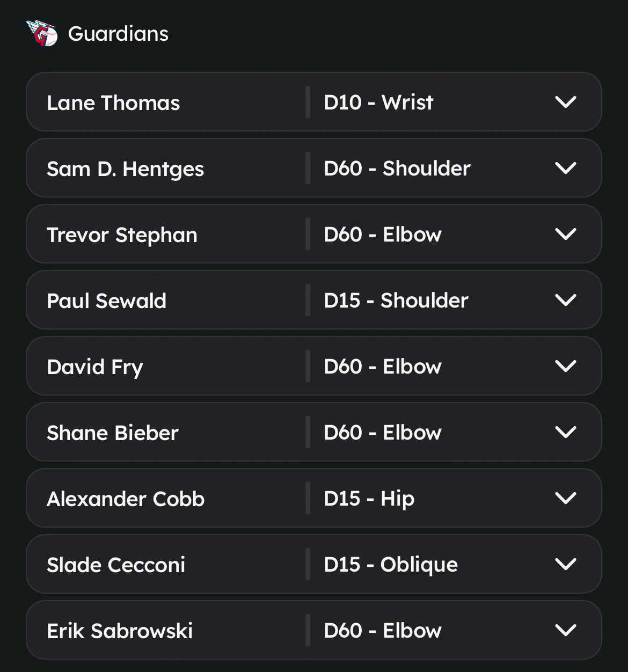Click the Shane Bieber player name

click(x=113, y=433)
